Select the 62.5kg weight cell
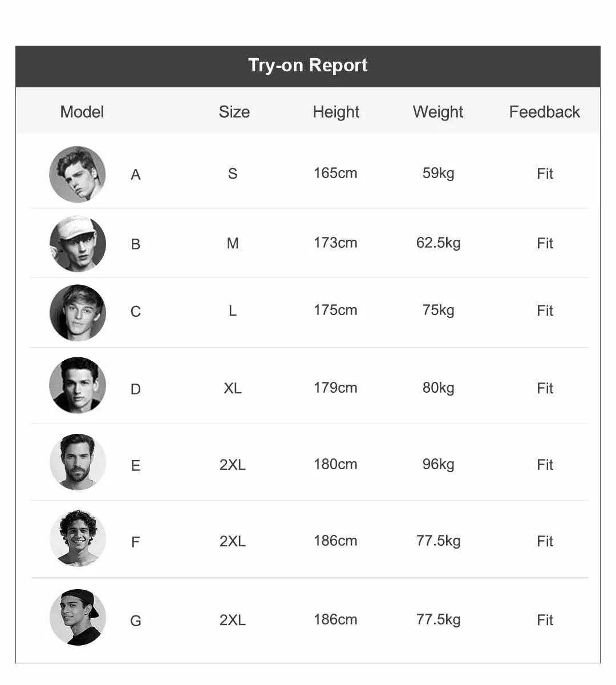The height and width of the screenshot is (685, 616). point(438,243)
